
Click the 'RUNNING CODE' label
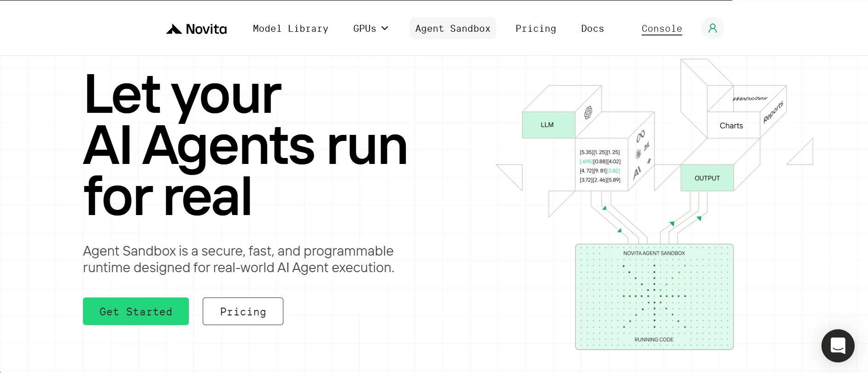pyautogui.click(x=654, y=340)
